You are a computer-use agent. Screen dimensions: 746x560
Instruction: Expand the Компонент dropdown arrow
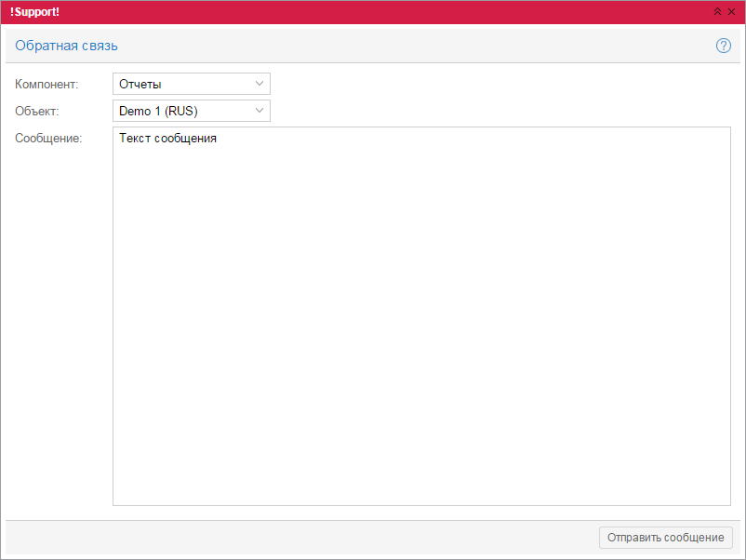click(259, 84)
